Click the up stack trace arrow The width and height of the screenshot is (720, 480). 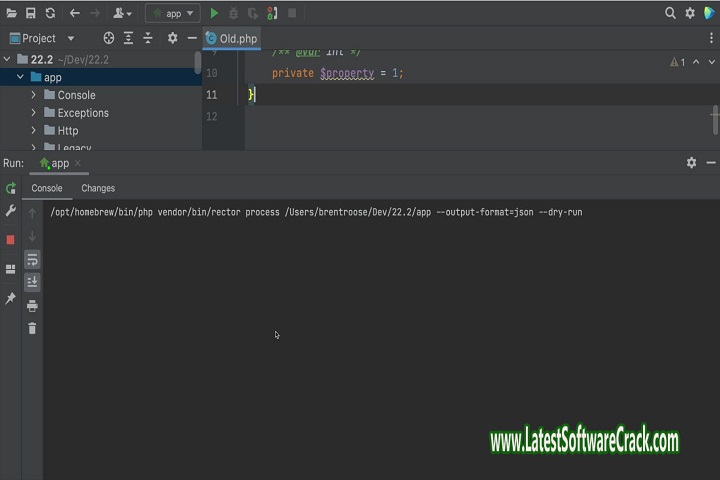(x=32, y=213)
